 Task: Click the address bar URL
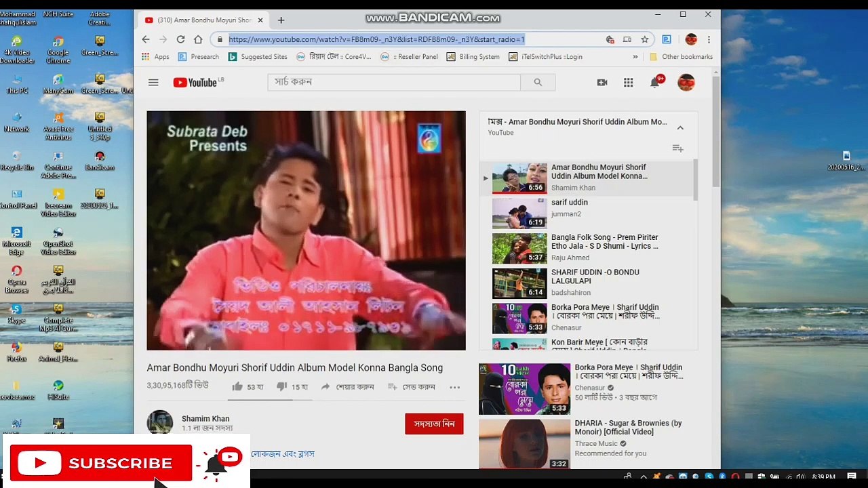point(376,39)
